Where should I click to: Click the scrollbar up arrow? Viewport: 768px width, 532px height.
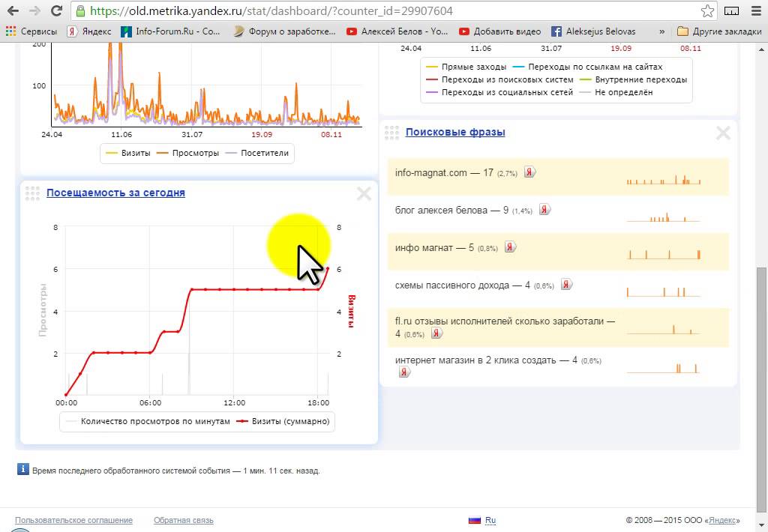(762, 49)
